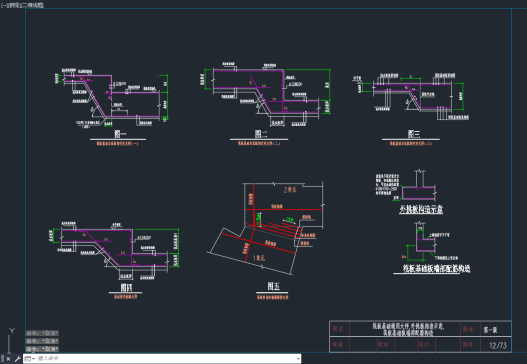Expand command history arrow at command line right end
The height and width of the screenshot is (364, 527).
[x=298, y=359]
